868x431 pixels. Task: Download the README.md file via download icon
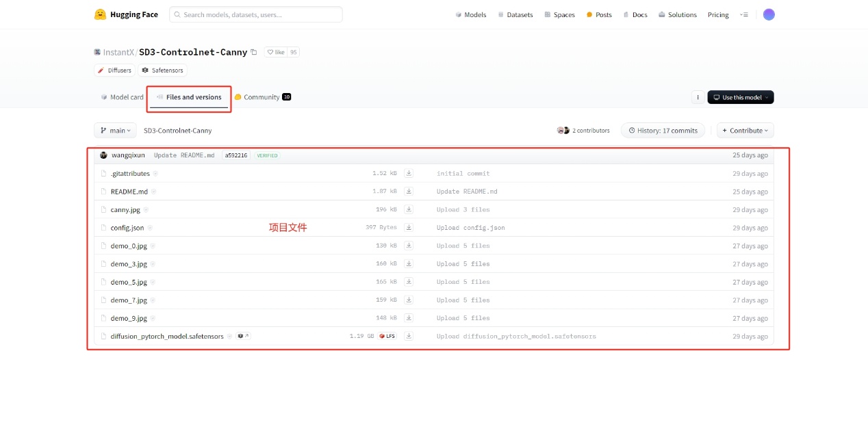(x=409, y=192)
